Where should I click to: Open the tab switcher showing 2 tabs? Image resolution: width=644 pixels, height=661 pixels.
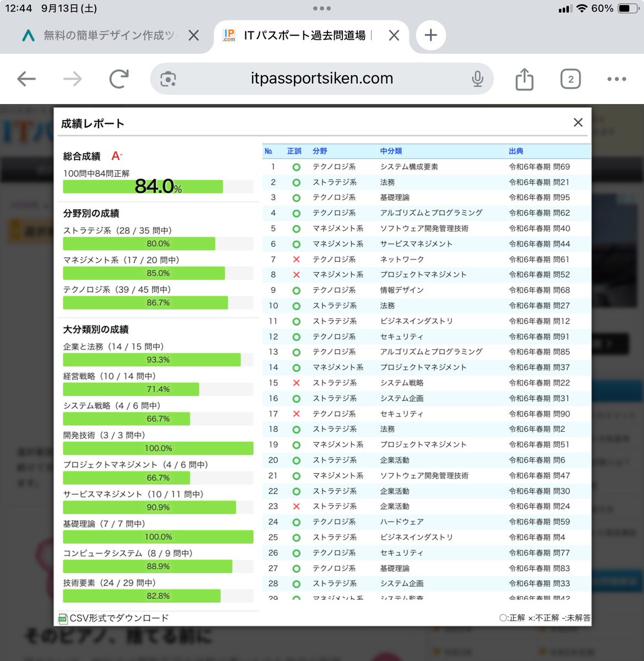[570, 79]
